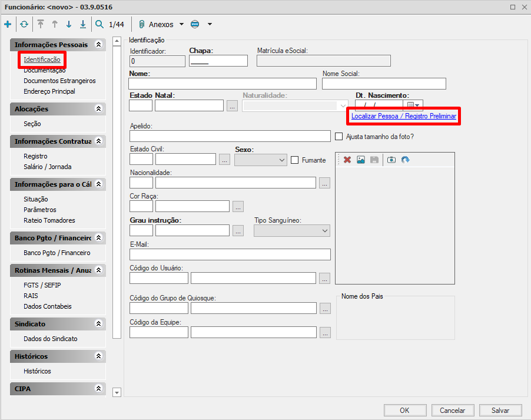Open the Situação page

pos(36,199)
